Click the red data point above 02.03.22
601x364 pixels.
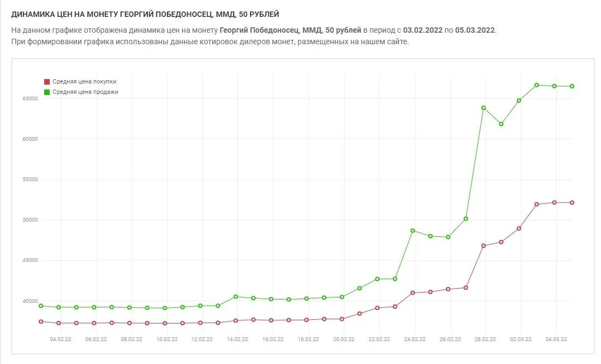click(x=519, y=228)
